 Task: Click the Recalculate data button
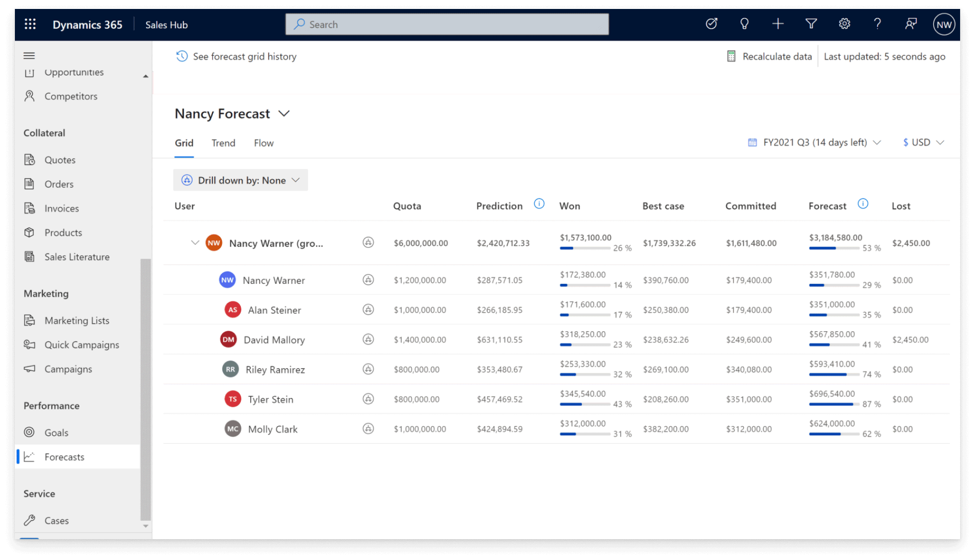point(769,57)
